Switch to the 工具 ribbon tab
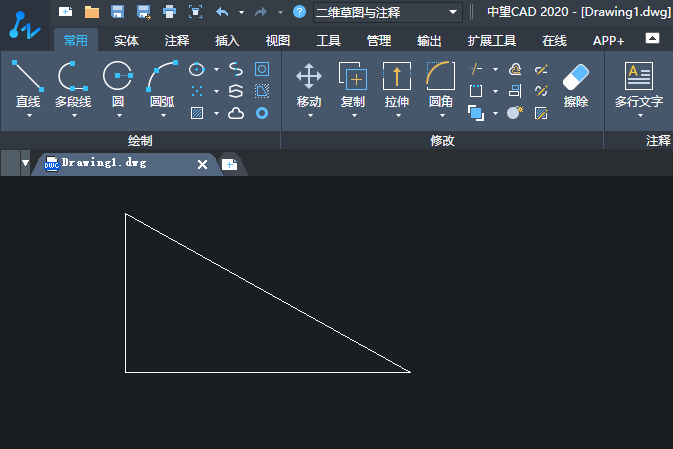 click(328, 41)
